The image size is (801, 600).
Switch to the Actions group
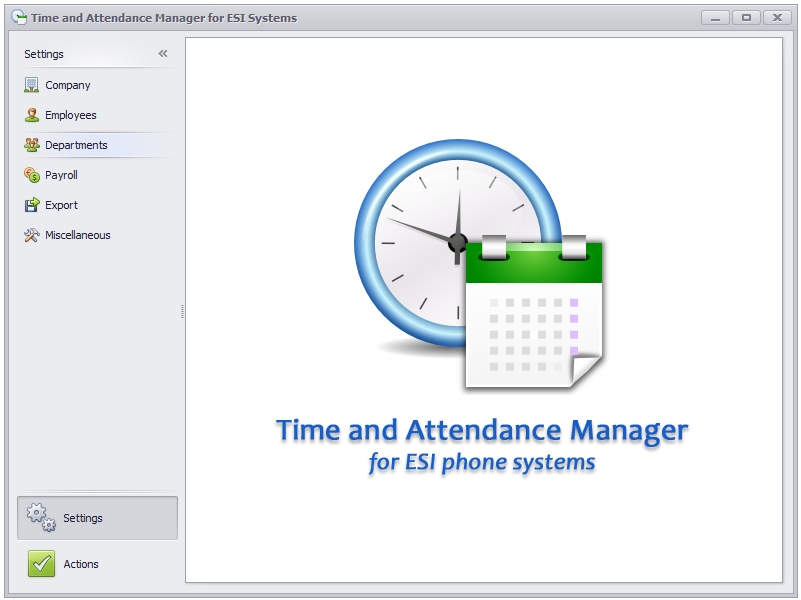click(x=98, y=564)
